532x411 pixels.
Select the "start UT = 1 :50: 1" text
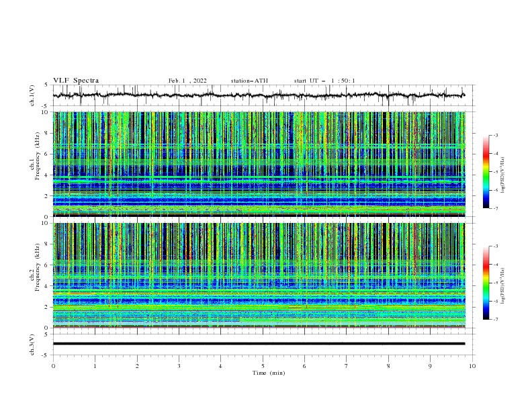(324, 81)
